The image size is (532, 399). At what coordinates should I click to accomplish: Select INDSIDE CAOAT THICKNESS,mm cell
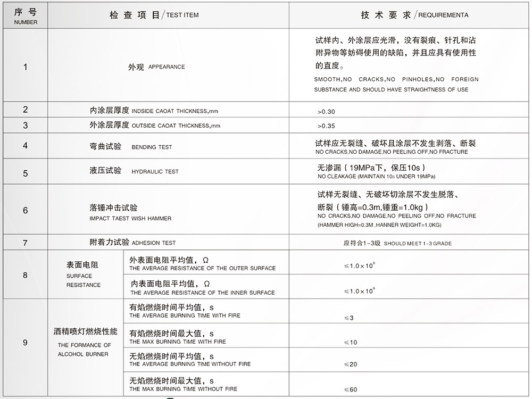pyautogui.click(x=168, y=110)
